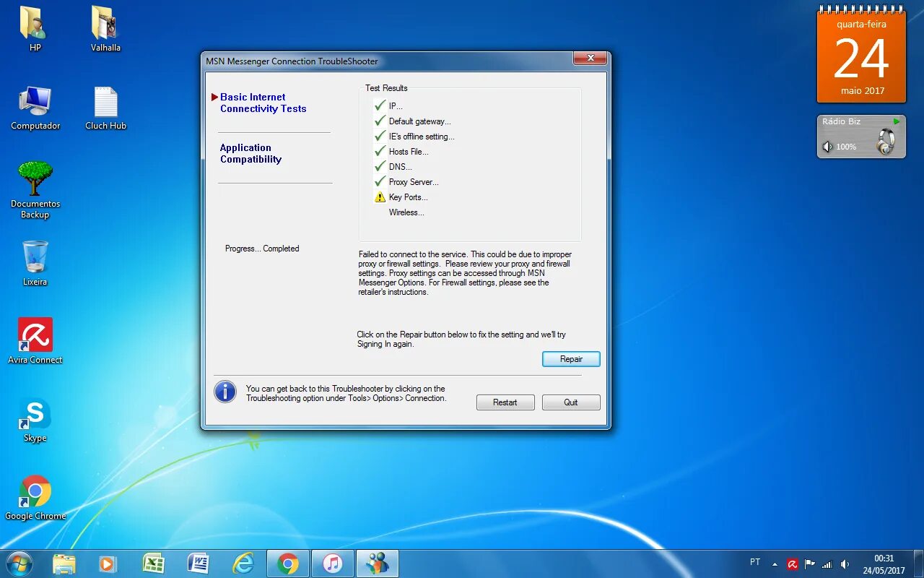The image size is (924, 578).
Task: Select the Google Chrome desktop shortcut
Action: click(x=35, y=498)
